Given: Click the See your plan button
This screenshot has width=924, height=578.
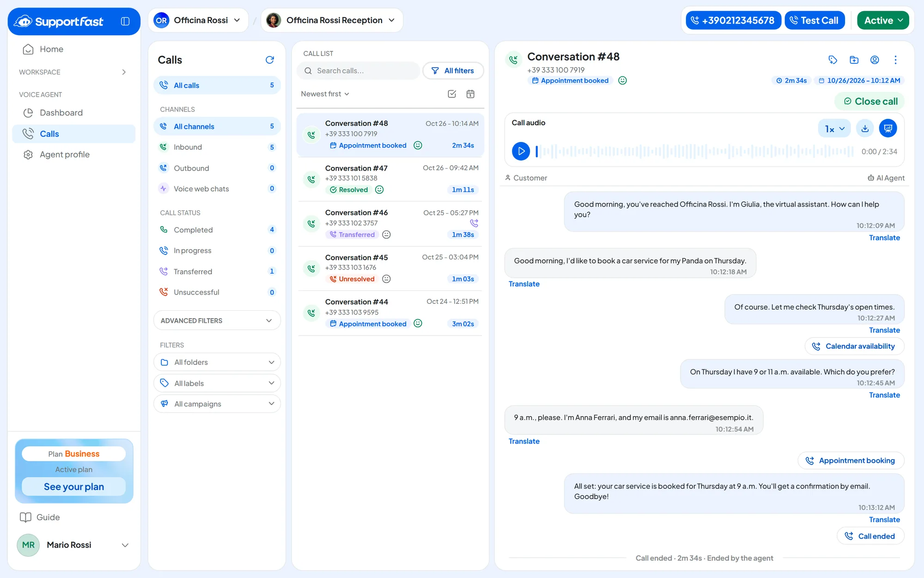Looking at the screenshot, I should coord(74,486).
